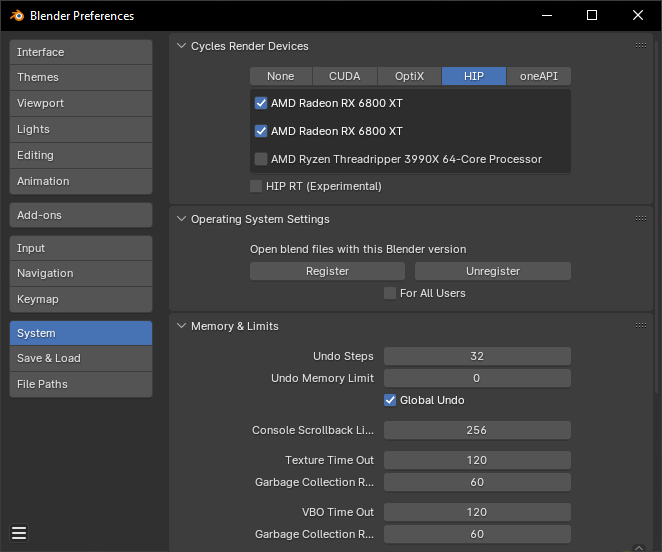662x552 pixels.
Task: Select the System preferences section
Action: (x=81, y=333)
